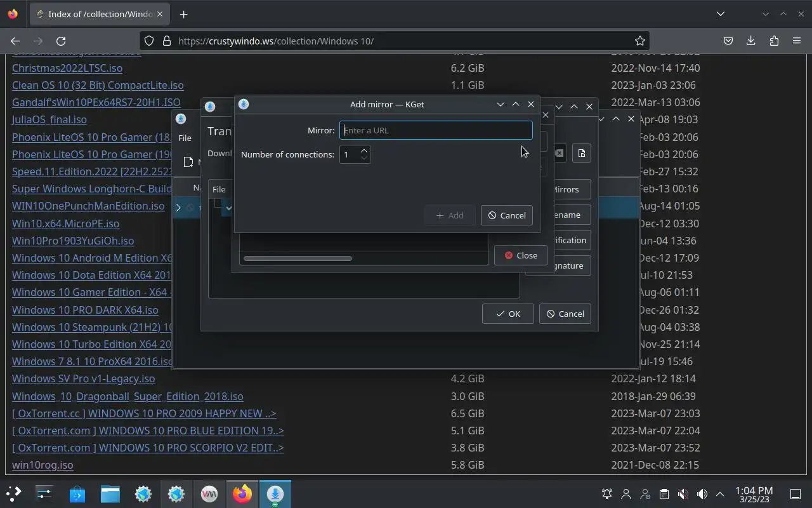Open Win10.x64.MicroPE.iso link
Screen dimensions: 812x508
(65, 224)
